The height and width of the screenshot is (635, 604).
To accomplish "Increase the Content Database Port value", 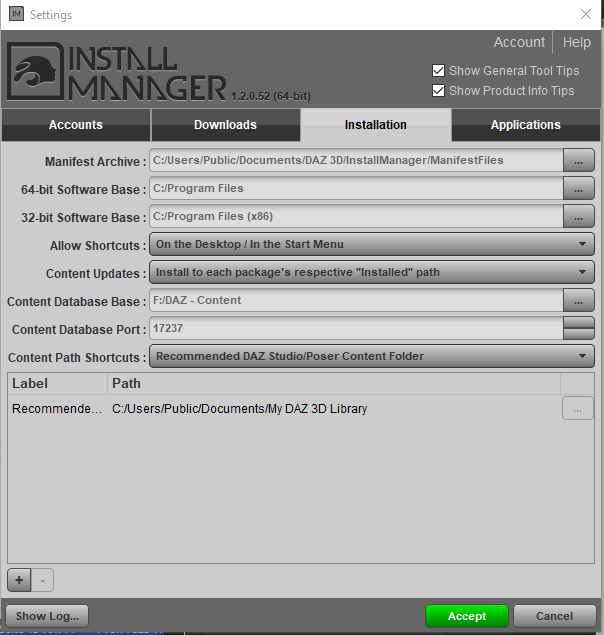I will 578,322.
